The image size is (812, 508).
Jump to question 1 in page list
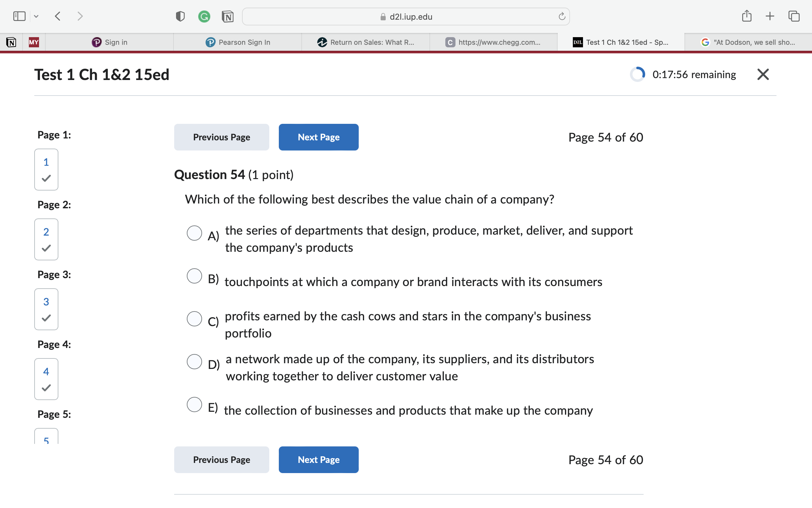(x=46, y=170)
